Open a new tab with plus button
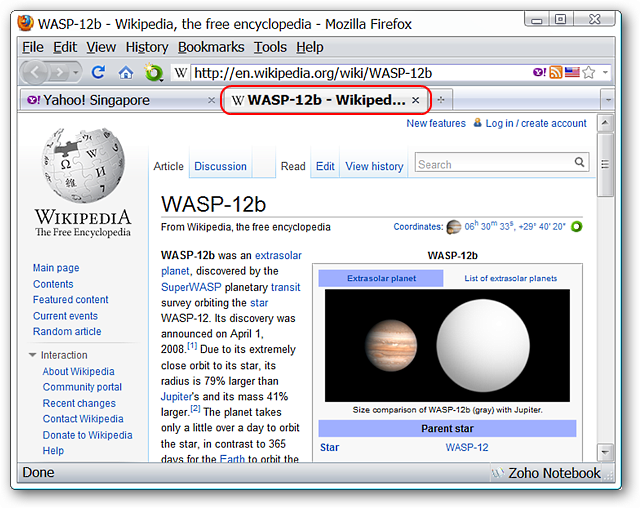This screenshot has width=640, height=508. (441, 100)
